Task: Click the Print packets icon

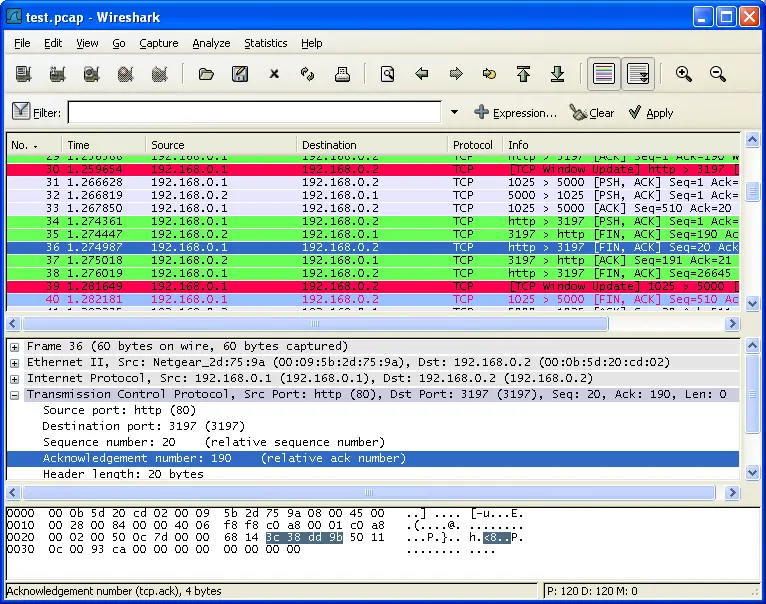Action: click(x=342, y=74)
